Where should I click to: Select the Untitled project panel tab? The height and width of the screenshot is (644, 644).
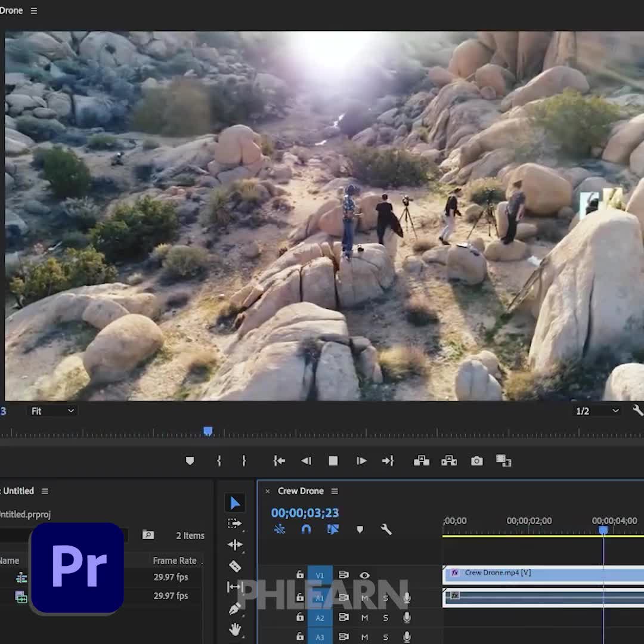tap(18, 491)
